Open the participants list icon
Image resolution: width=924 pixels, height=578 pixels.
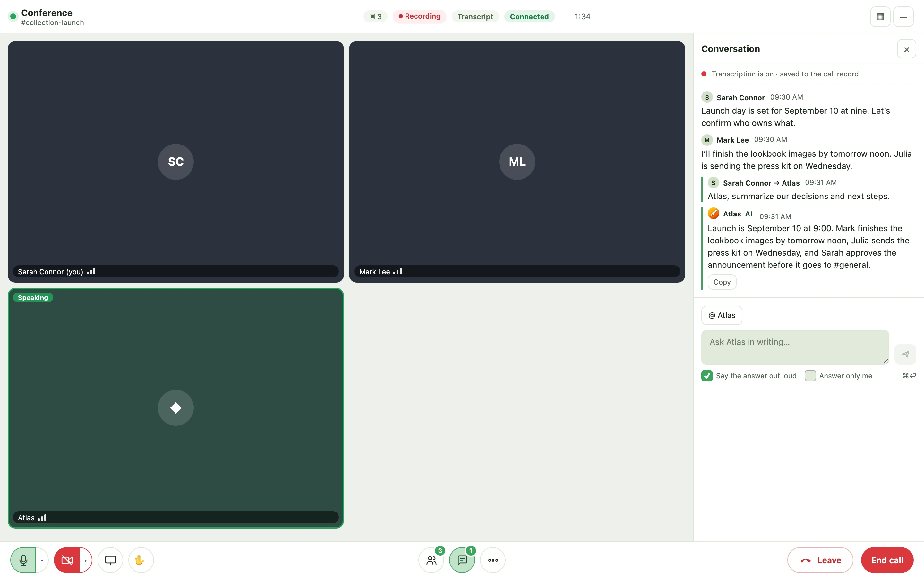click(x=431, y=560)
